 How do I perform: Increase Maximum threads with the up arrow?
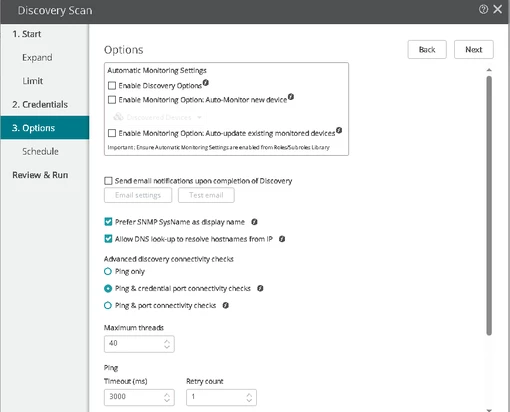tap(167, 341)
